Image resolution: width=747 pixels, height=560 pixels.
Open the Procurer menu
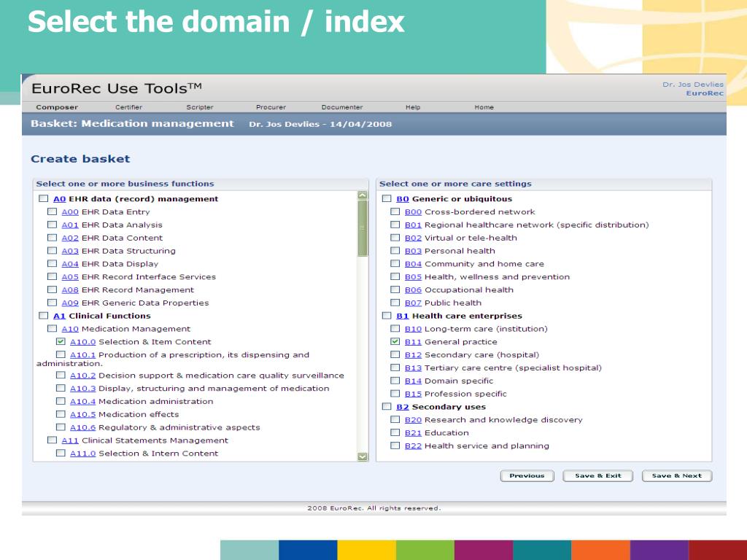pos(271,107)
